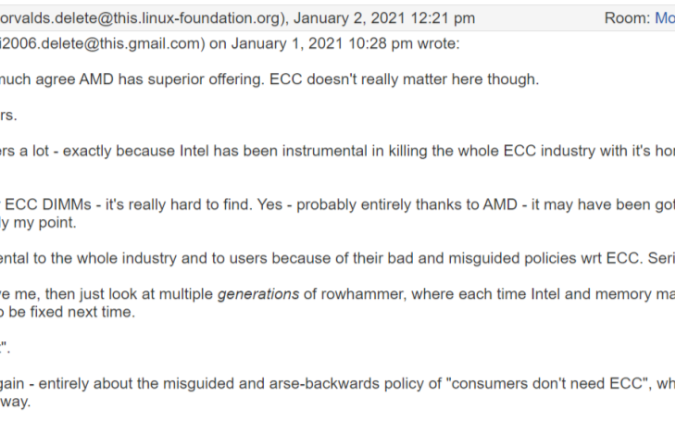
Task: Click the word 'wrote:' ending the quote header
Action: point(438,43)
